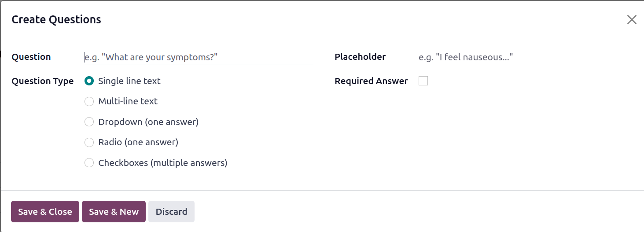The width and height of the screenshot is (644, 232).
Task: Select Checkboxes (multiple answers) type
Action: [89, 163]
